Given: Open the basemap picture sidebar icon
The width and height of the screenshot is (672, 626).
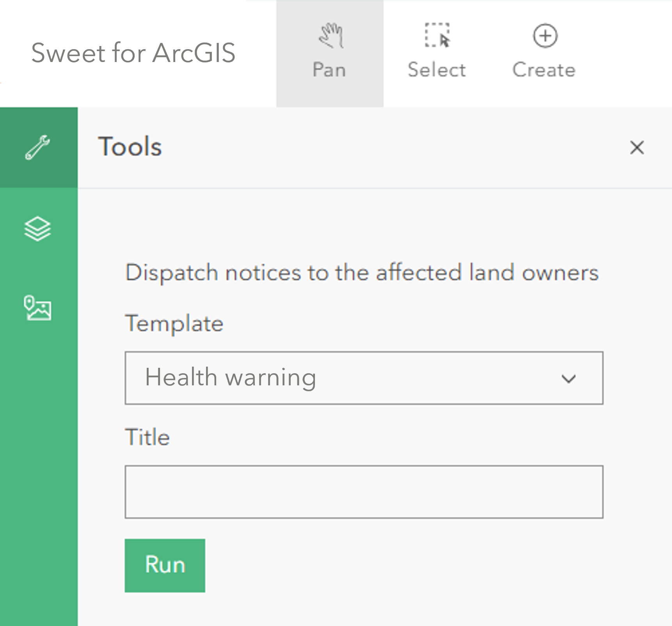Looking at the screenshot, I should coord(37,308).
